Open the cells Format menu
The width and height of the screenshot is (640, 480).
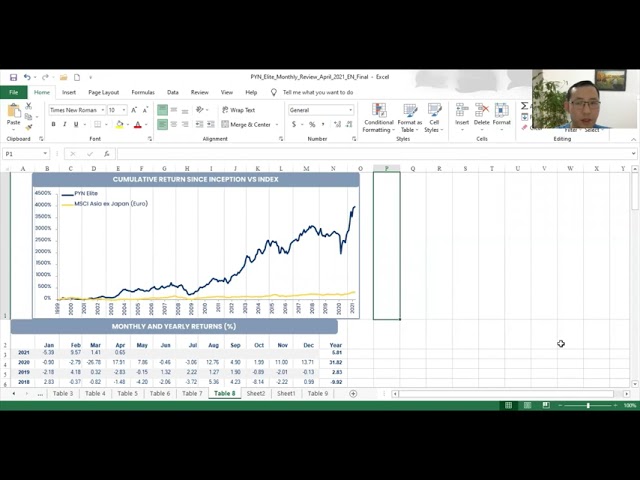tap(502, 118)
